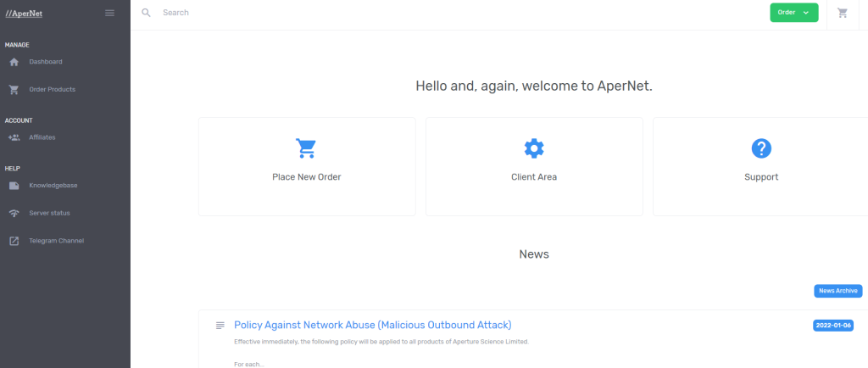The width and height of the screenshot is (868, 368).
Task: Click the 2022-01-06 date badge
Action: (833, 326)
